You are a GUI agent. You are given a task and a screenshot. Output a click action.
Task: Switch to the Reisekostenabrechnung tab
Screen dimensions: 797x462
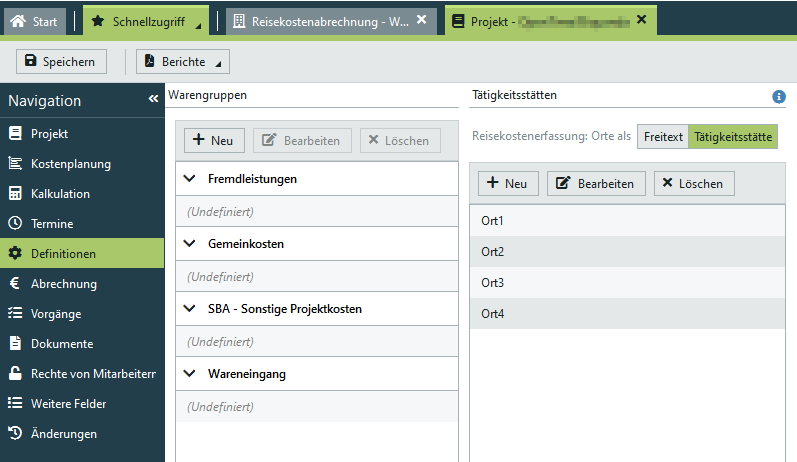pos(322,20)
